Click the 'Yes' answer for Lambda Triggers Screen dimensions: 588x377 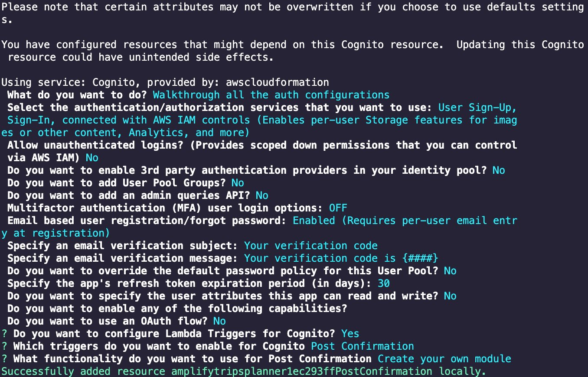point(350,334)
